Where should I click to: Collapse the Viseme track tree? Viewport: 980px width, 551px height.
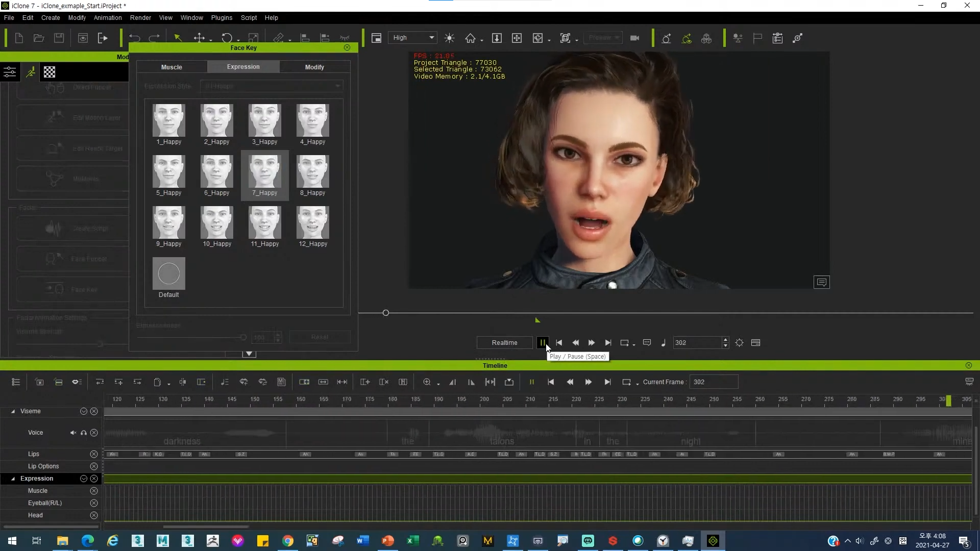(13, 411)
